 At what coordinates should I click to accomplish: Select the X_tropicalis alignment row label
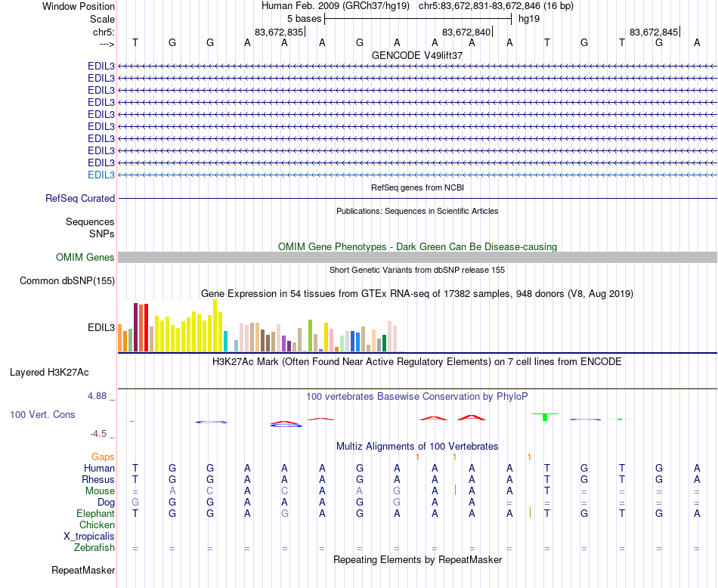coord(89,537)
